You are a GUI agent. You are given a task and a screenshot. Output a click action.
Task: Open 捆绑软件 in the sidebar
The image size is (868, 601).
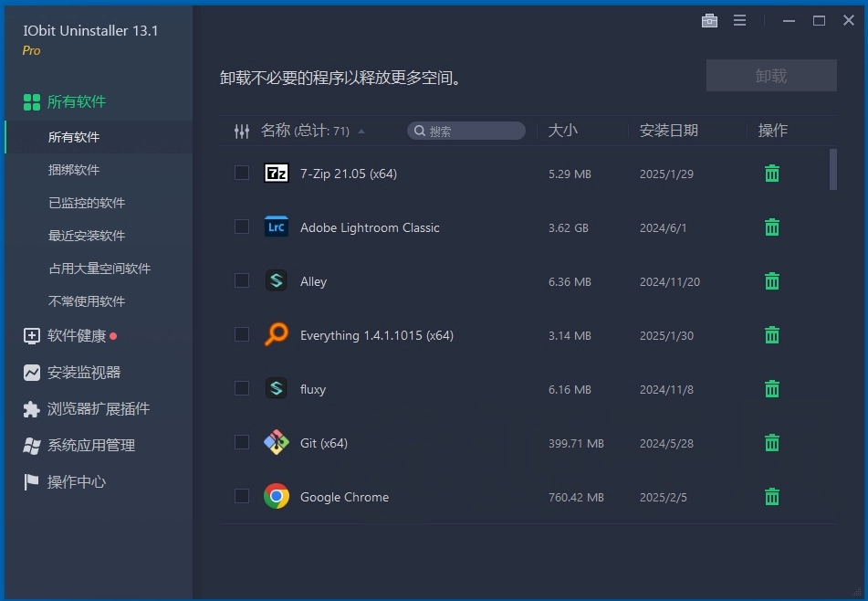coord(74,170)
